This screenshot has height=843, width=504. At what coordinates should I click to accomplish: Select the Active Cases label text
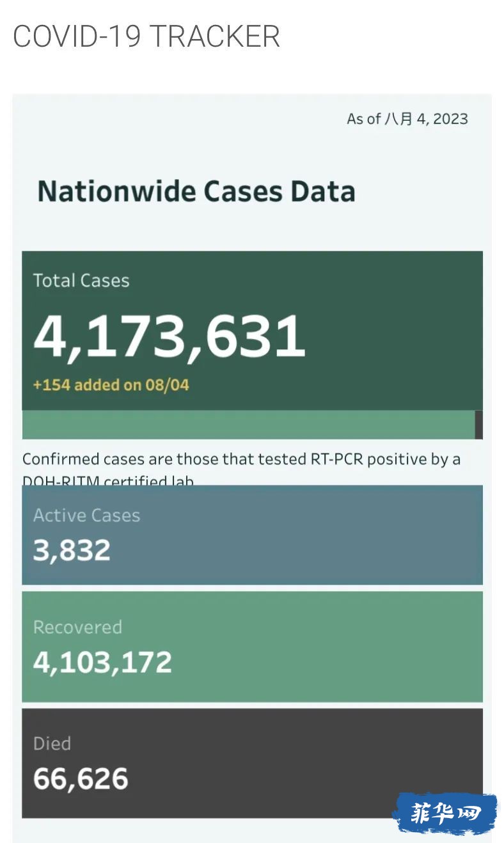[x=86, y=516]
